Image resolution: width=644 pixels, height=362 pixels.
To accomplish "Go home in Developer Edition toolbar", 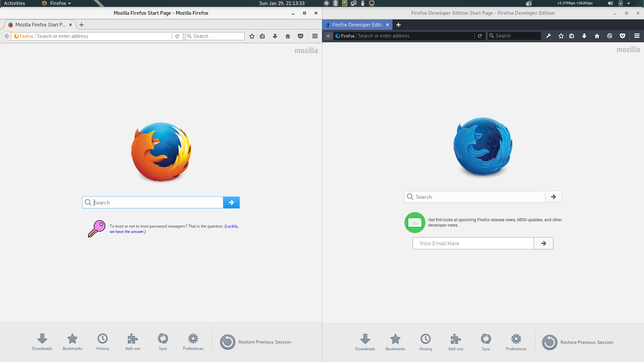I will pyautogui.click(x=597, y=36).
